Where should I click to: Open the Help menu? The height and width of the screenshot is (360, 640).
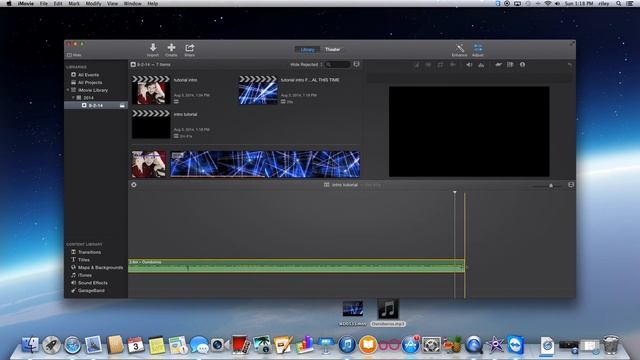click(153, 3)
